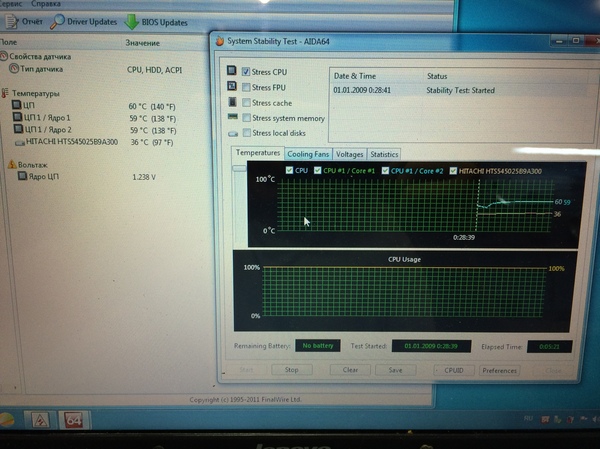Click the green BIOS Updates arrow icon

(x=131, y=21)
